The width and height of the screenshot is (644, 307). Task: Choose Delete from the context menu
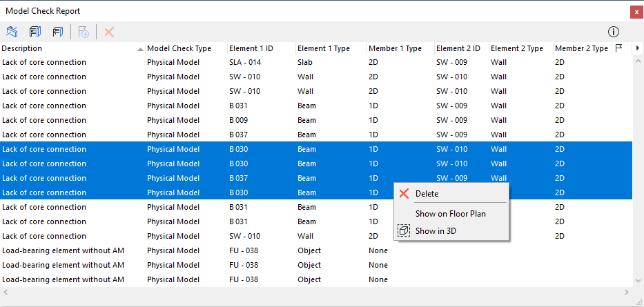pos(451,194)
